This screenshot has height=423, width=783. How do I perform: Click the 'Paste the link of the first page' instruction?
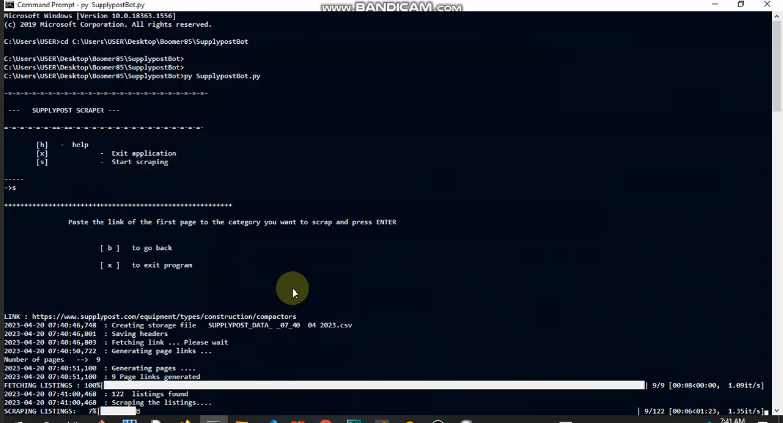coord(232,222)
